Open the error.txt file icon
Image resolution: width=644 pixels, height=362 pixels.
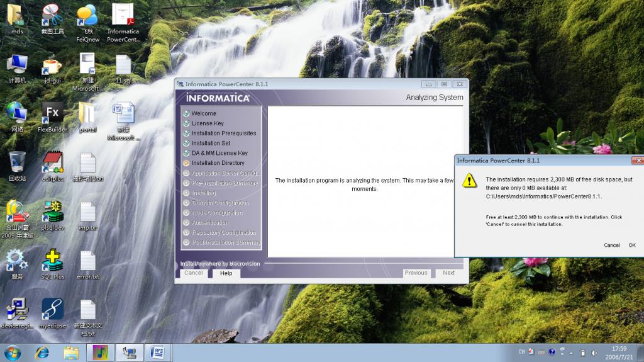87,264
